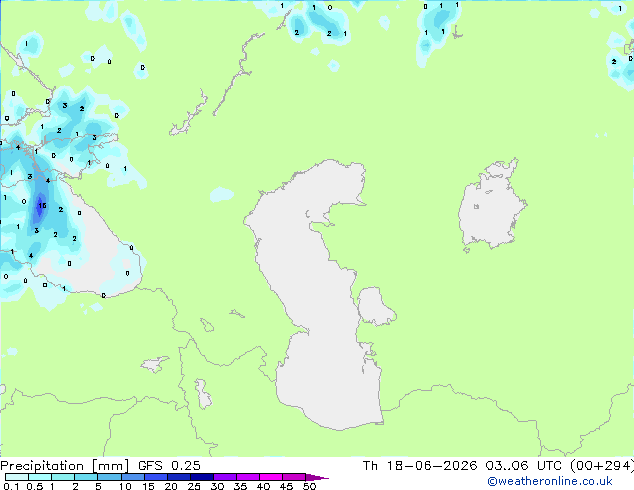The height and width of the screenshot is (490, 634).
Task: Choose the 25–30 mm legend color swatch
Action: pos(202,477)
